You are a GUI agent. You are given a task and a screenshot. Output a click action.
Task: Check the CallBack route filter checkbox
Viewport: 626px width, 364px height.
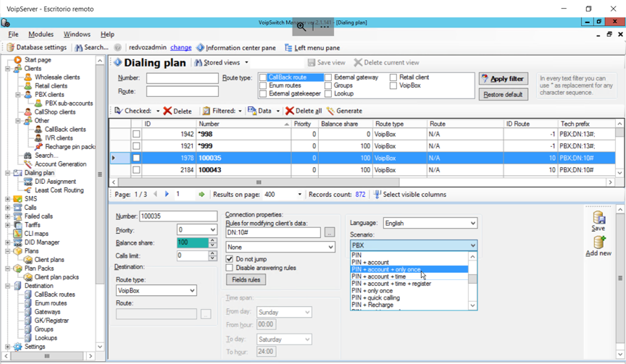tap(263, 77)
